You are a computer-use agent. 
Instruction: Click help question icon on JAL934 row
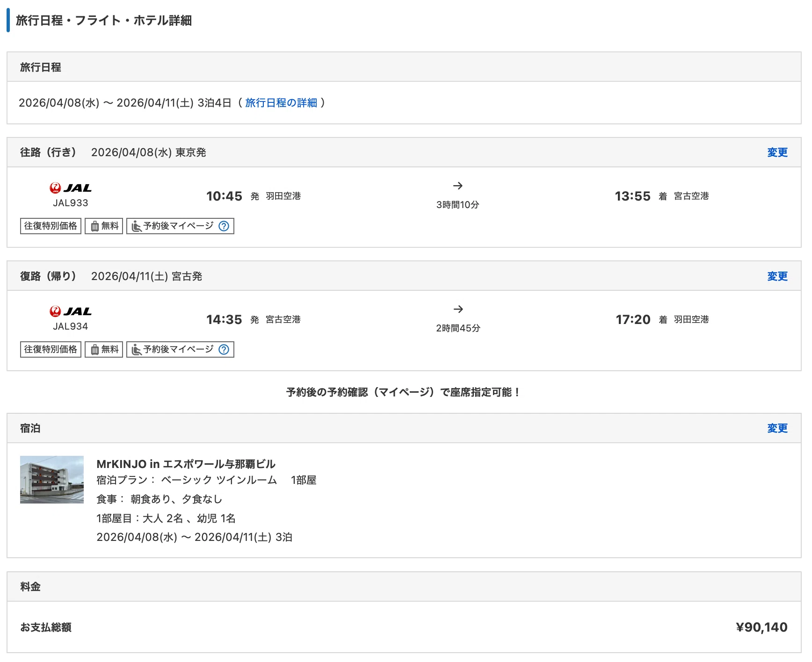[x=224, y=350]
